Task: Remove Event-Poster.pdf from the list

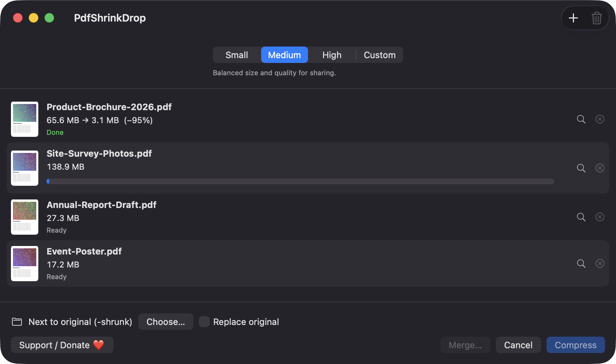Action: pyautogui.click(x=600, y=263)
